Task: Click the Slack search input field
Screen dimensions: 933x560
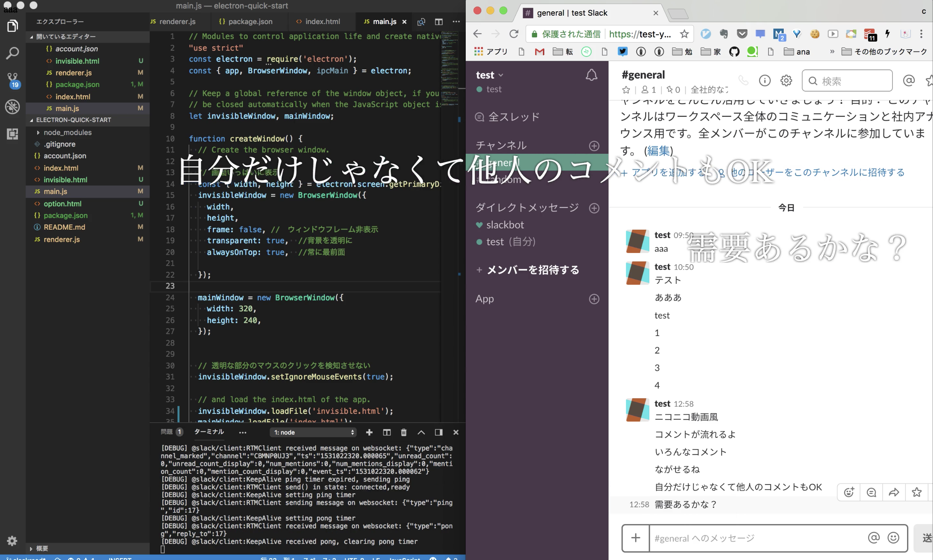Action: pyautogui.click(x=847, y=80)
